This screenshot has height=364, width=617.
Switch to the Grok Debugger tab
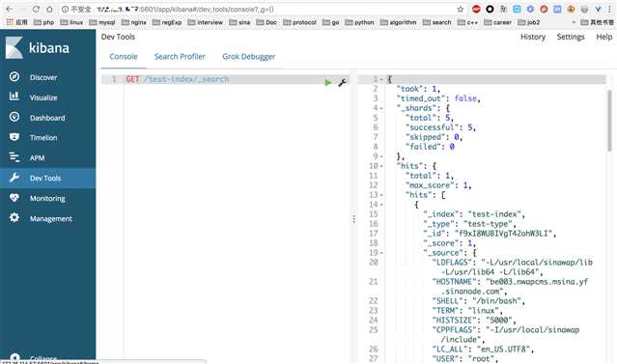[x=249, y=57]
